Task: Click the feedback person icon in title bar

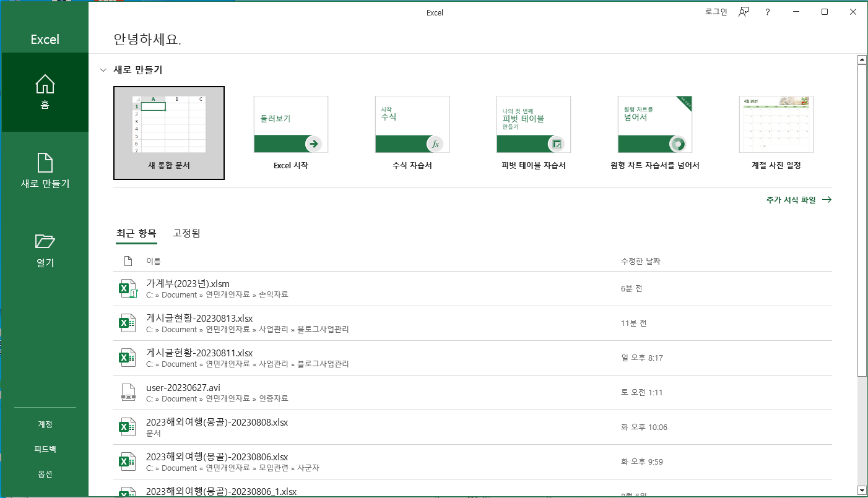Action: click(744, 12)
